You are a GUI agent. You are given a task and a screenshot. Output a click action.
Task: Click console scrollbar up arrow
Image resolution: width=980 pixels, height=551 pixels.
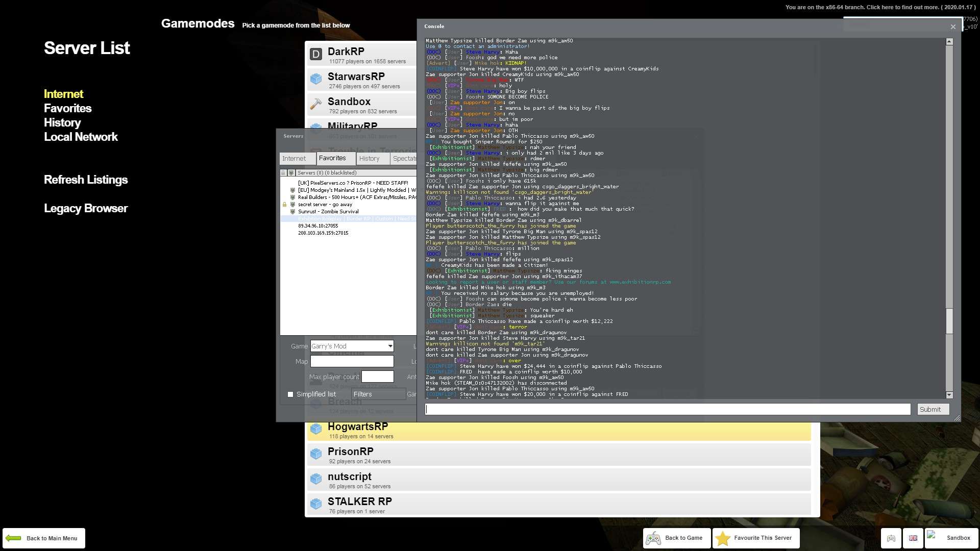[949, 42]
